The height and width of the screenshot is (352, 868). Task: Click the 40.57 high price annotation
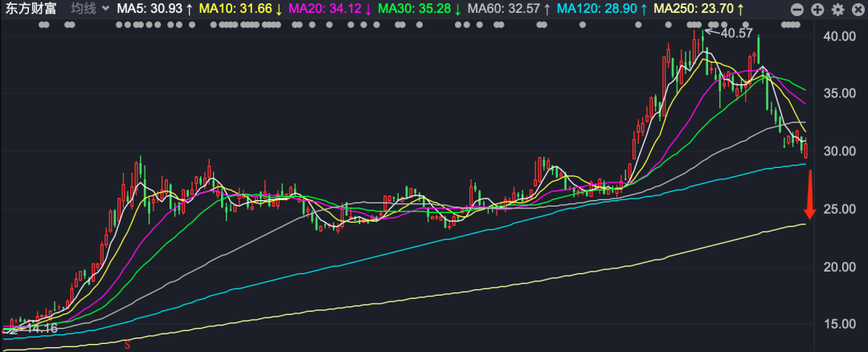tap(737, 33)
